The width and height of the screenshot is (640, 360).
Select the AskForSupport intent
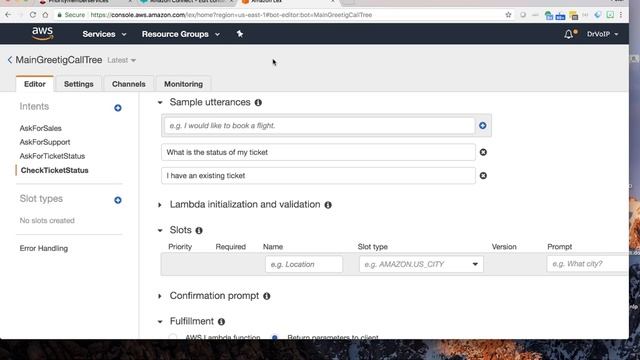click(45, 142)
